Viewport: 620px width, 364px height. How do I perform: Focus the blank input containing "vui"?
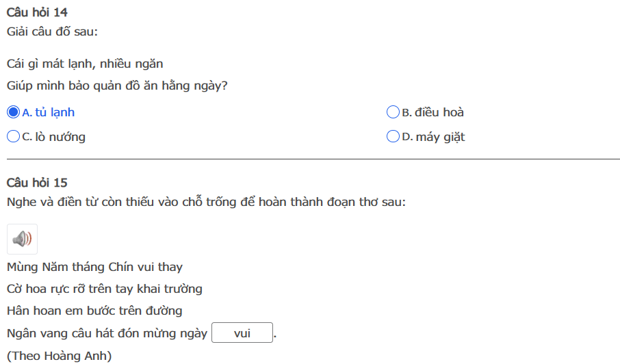coord(242,334)
